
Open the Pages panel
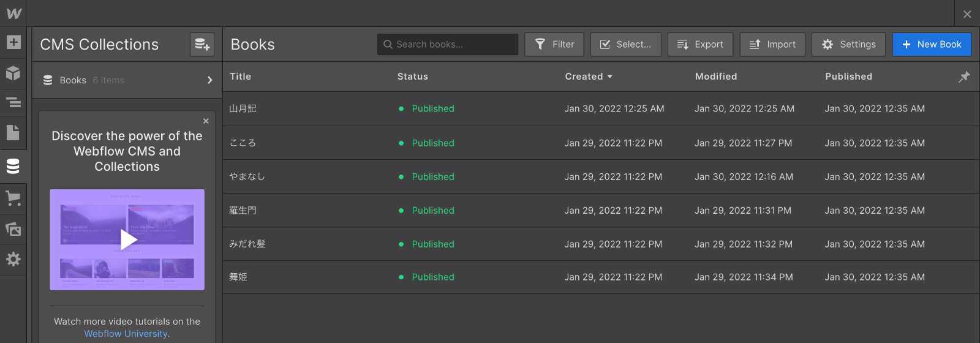[13, 133]
